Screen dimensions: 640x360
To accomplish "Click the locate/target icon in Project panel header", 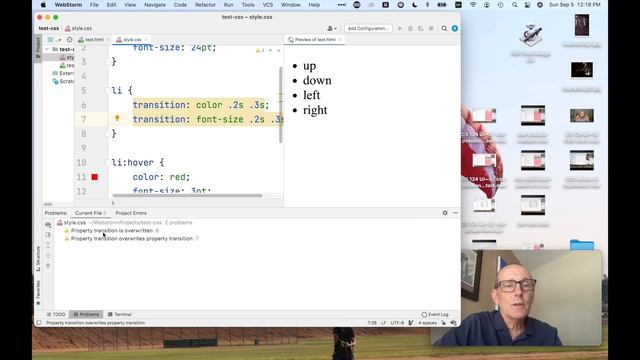I will click(x=69, y=40).
